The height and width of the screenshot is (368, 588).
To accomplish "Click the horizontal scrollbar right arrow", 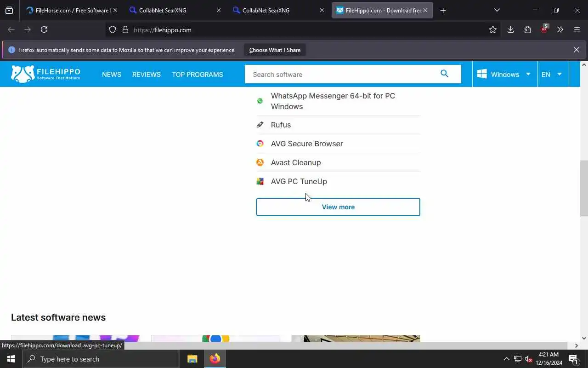I will click(x=576, y=345).
